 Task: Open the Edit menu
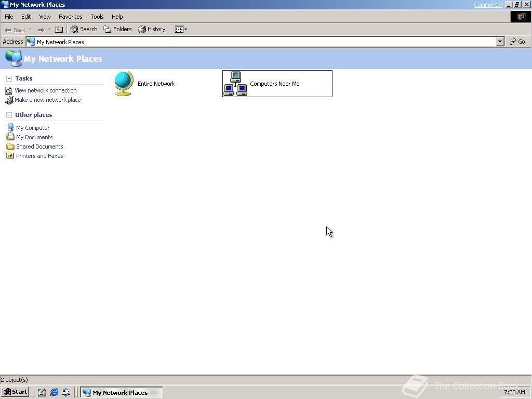(26, 17)
